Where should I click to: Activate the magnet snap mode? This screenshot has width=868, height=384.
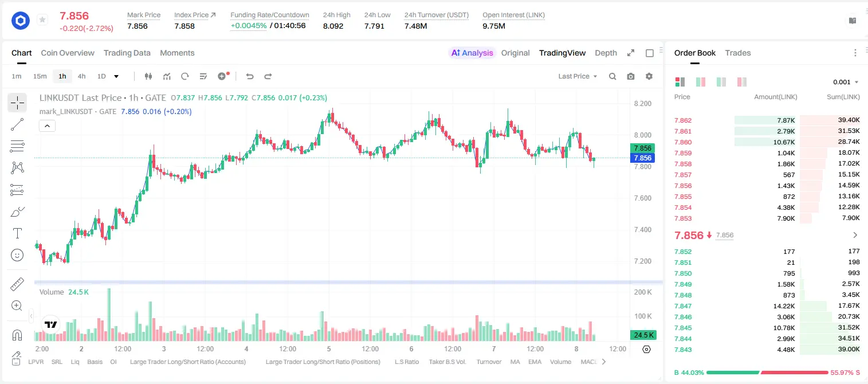coord(17,335)
